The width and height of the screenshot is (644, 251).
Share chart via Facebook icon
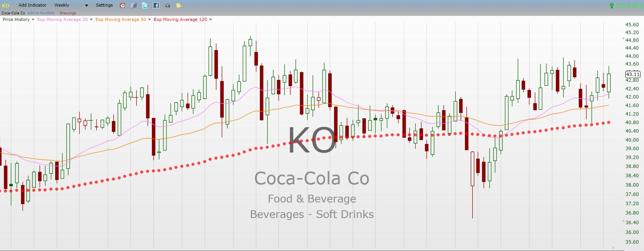(x=156, y=5)
